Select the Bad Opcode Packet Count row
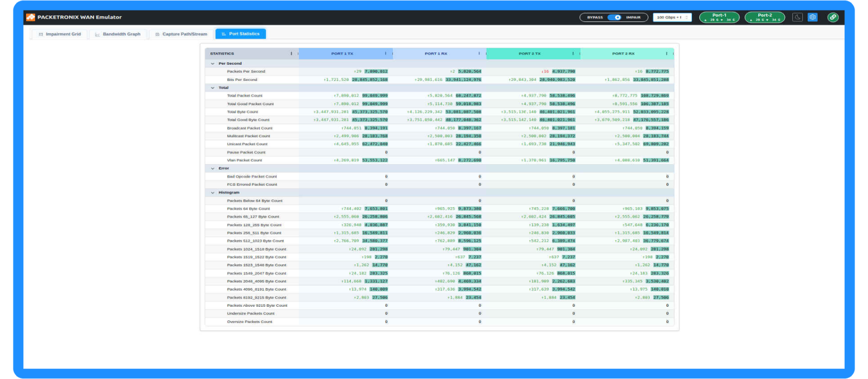 click(252, 176)
